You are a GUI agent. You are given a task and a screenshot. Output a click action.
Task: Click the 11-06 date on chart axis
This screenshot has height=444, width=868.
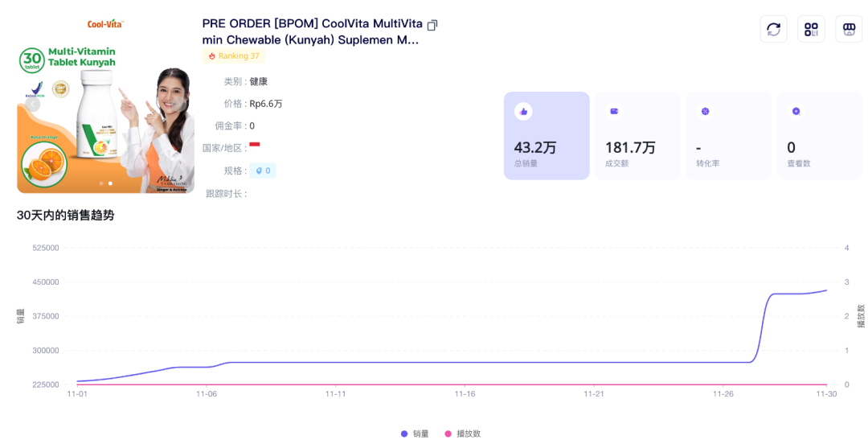207,394
